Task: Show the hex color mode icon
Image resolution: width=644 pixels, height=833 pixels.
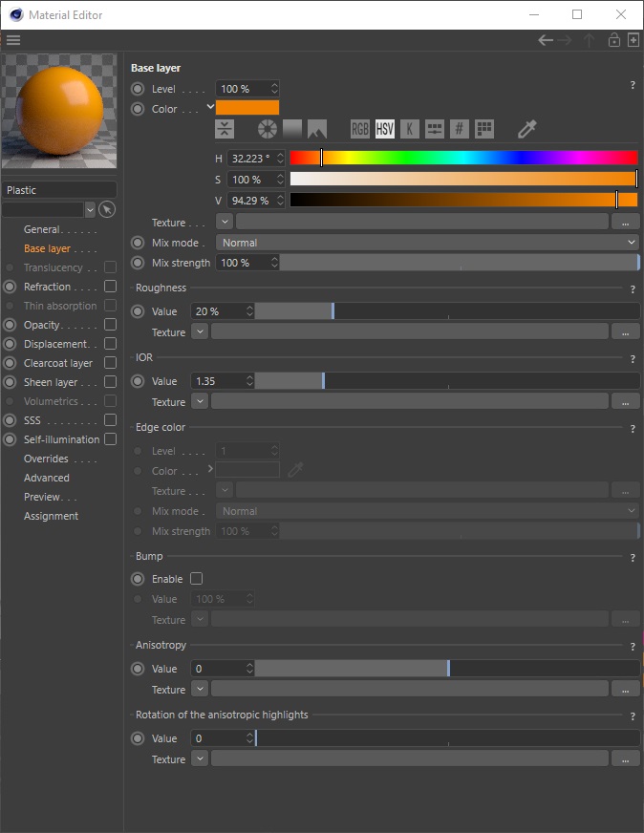Action: pos(460,129)
